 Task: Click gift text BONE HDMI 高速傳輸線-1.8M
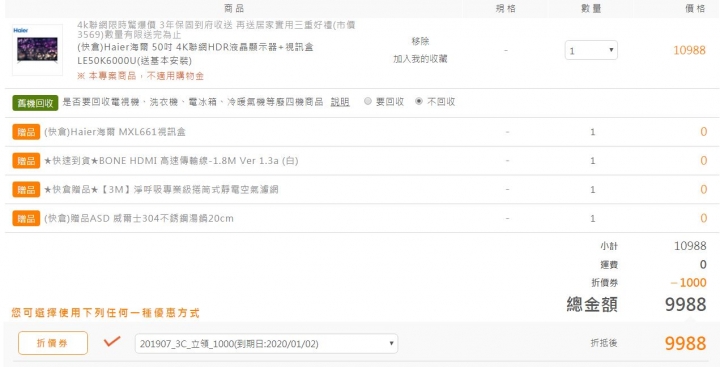[x=171, y=161]
